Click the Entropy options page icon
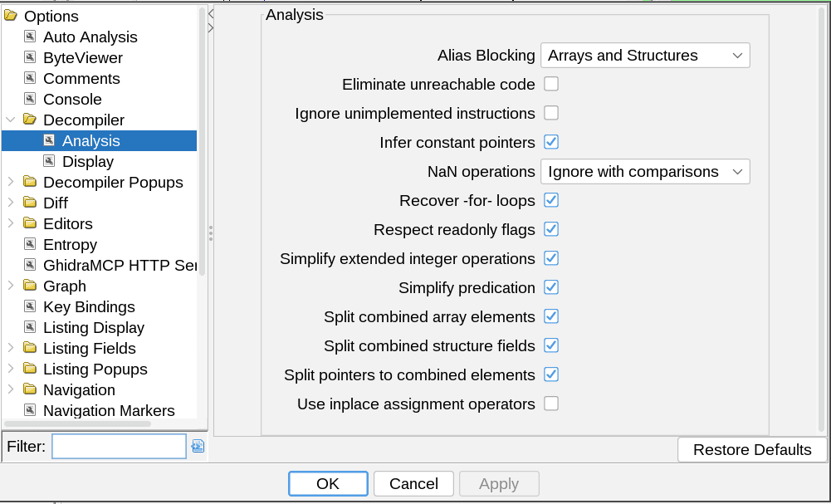The width and height of the screenshot is (831, 504). coord(31,244)
